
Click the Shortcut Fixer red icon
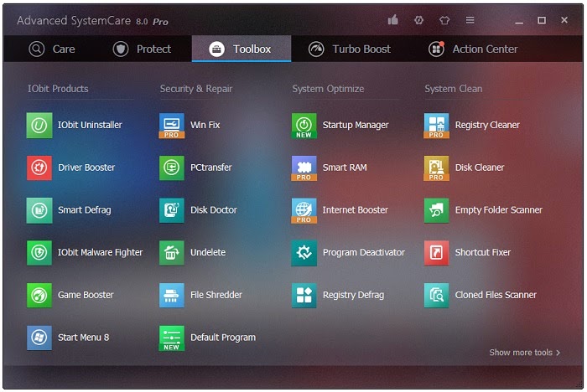(437, 253)
